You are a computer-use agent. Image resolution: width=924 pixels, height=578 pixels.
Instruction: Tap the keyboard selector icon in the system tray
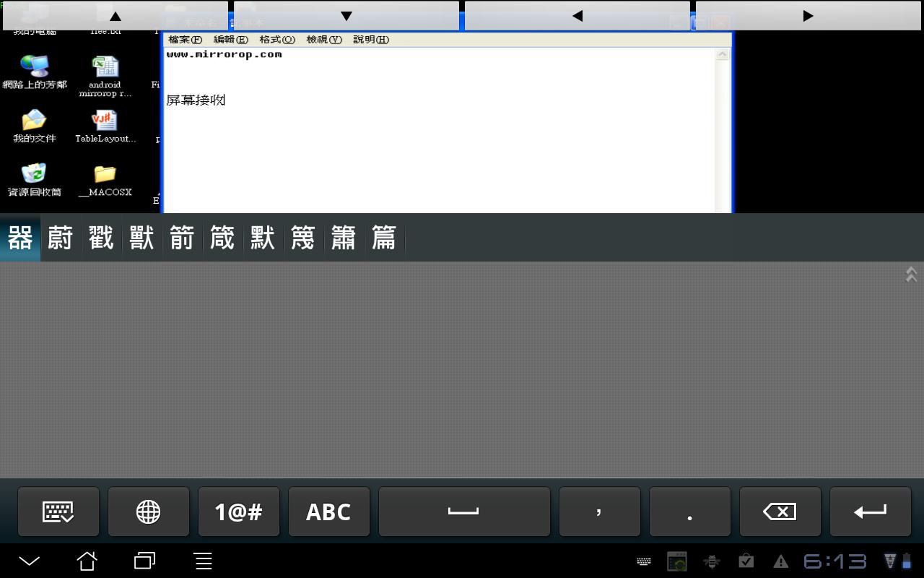point(642,561)
